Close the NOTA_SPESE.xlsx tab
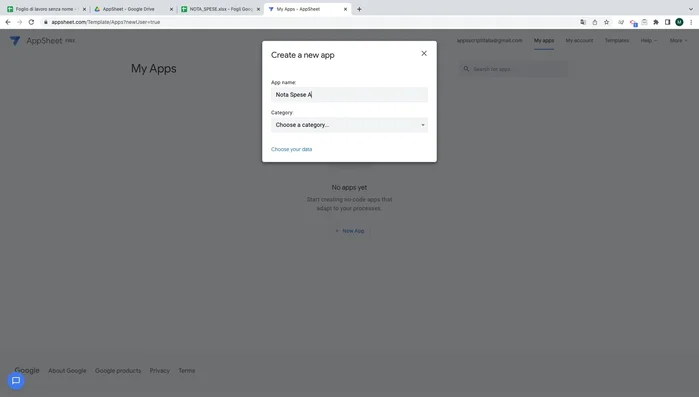The width and height of the screenshot is (699, 397). click(x=258, y=9)
